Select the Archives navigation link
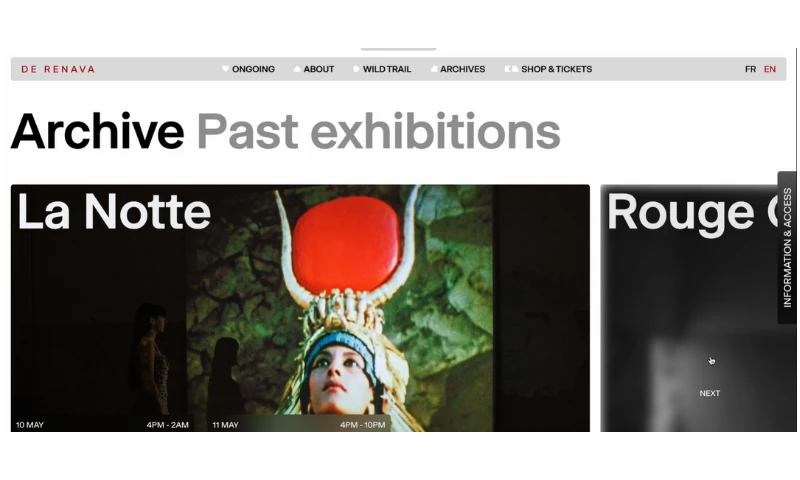 coord(462,69)
